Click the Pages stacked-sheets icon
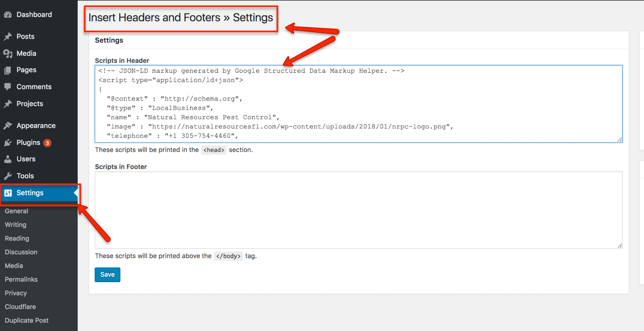This screenshot has width=644, height=331. 8,70
